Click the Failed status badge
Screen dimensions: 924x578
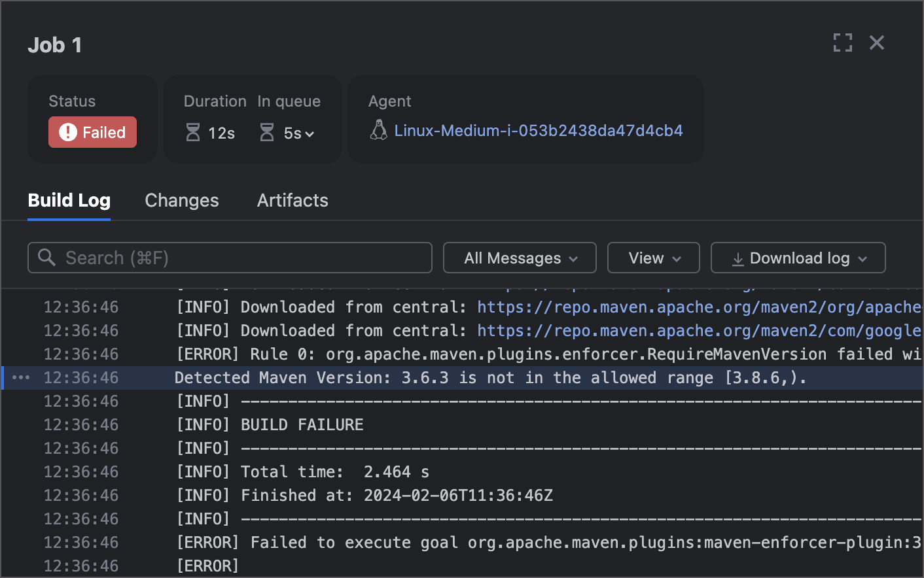click(x=92, y=131)
